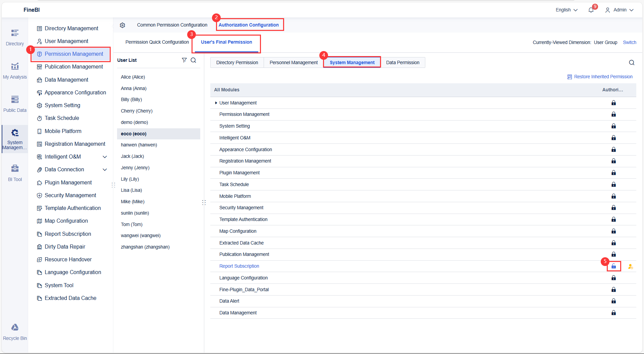Image resolution: width=644 pixels, height=354 pixels.
Task: Open the Admin account dropdown
Action: (620, 10)
